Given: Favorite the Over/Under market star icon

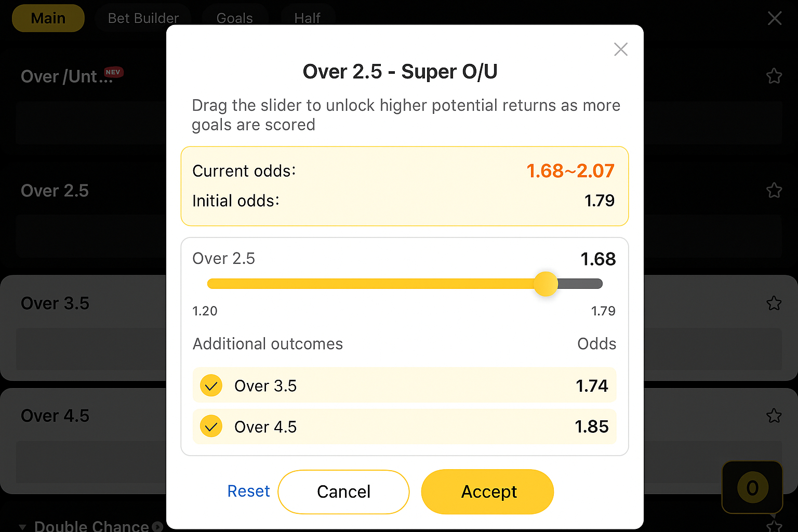Looking at the screenshot, I should point(774,76).
